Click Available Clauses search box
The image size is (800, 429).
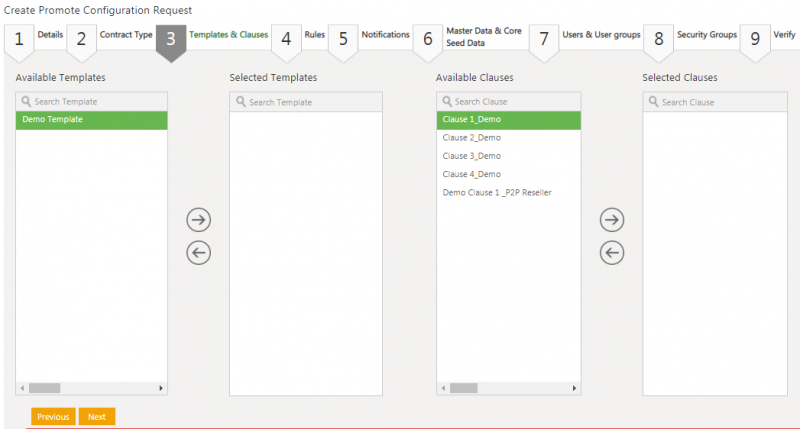[x=515, y=102]
